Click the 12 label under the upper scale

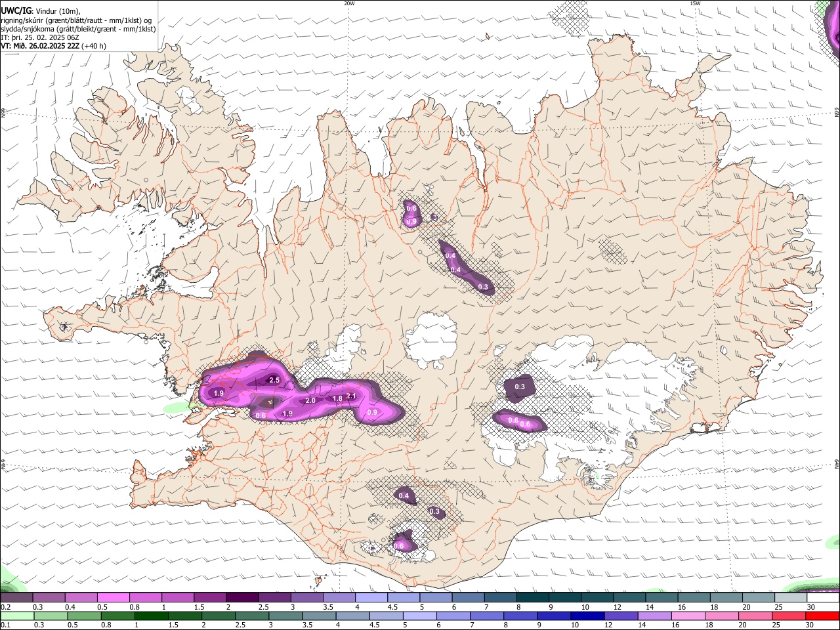[x=618, y=607]
